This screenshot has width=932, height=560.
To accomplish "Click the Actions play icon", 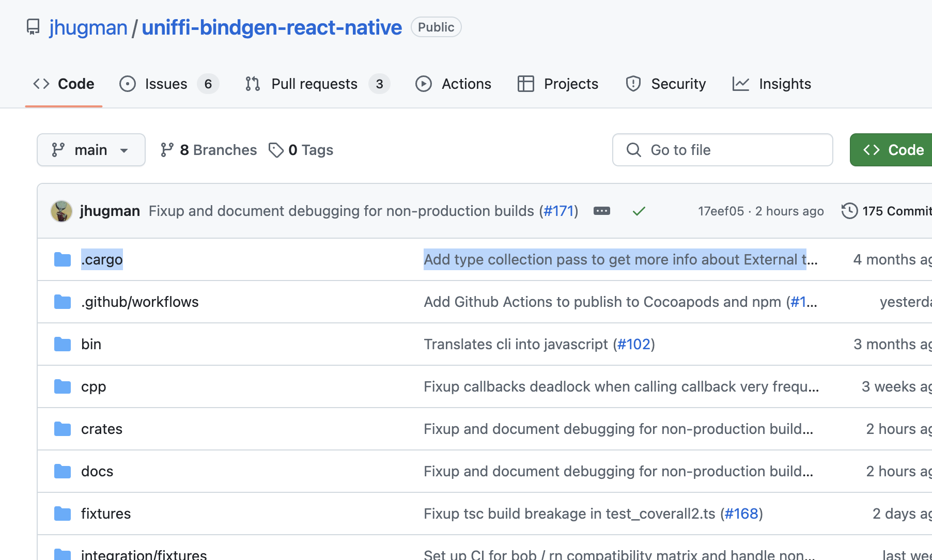I will point(423,83).
